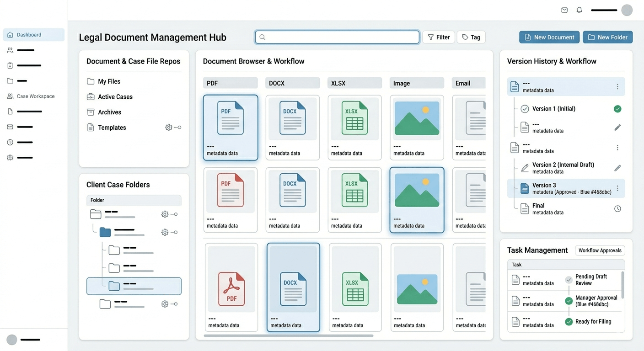Viewport: 644px width, 351px height.
Task: Open the Tag dropdown button
Action: click(x=471, y=37)
